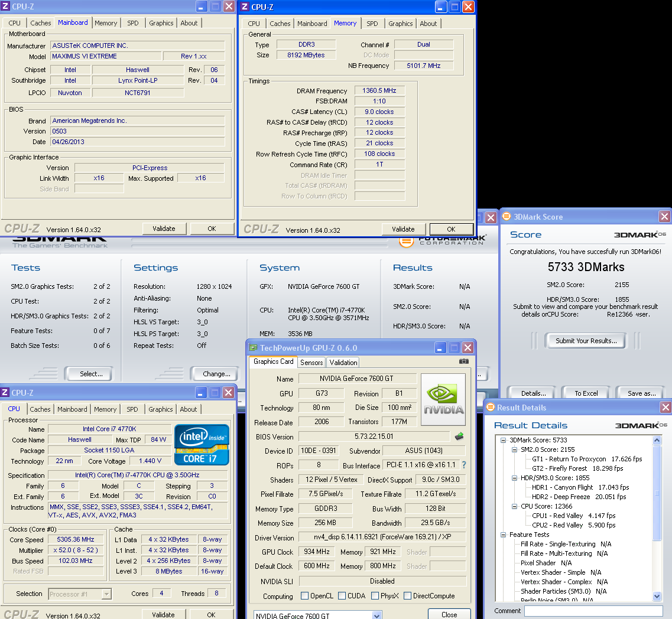Viewport: 672px width, 619px height.
Task: Enable the PhysX checkbox
Action: point(375,595)
